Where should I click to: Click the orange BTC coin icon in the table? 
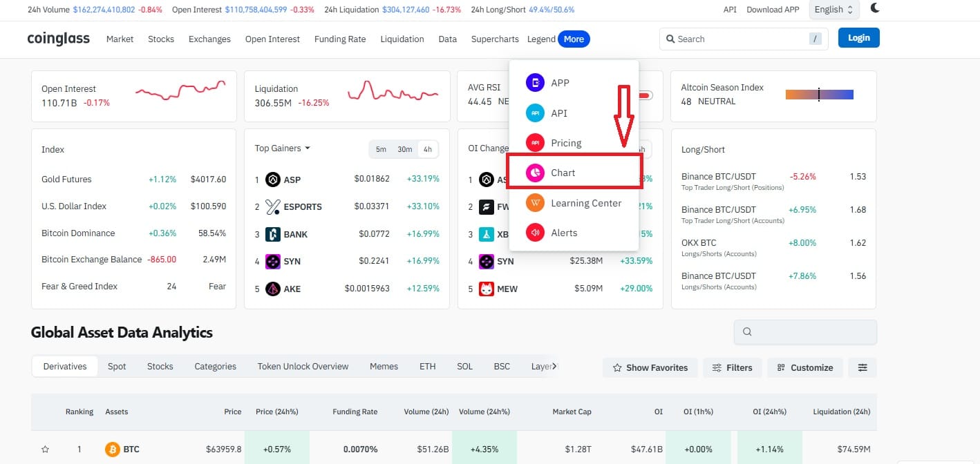[112, 449]
